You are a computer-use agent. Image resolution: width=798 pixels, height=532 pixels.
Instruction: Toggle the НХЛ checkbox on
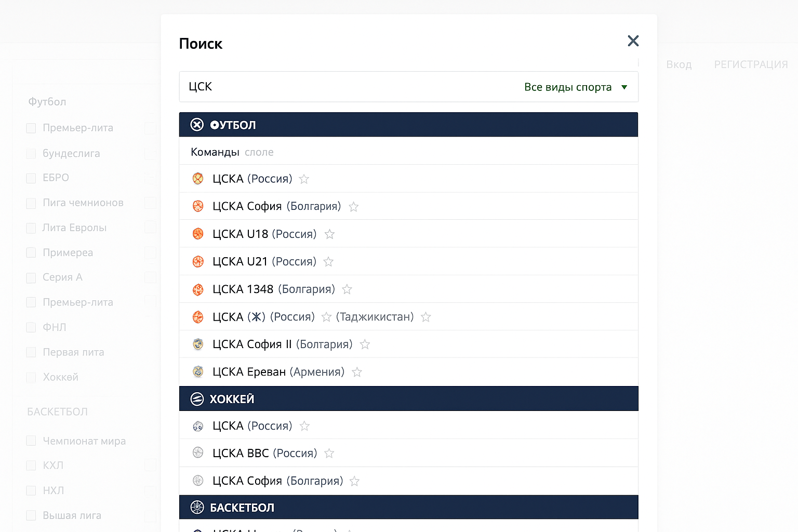click(31, 490)
